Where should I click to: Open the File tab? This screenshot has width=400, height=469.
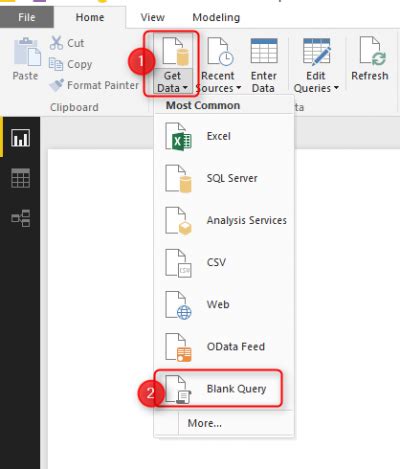pos(27,17)
